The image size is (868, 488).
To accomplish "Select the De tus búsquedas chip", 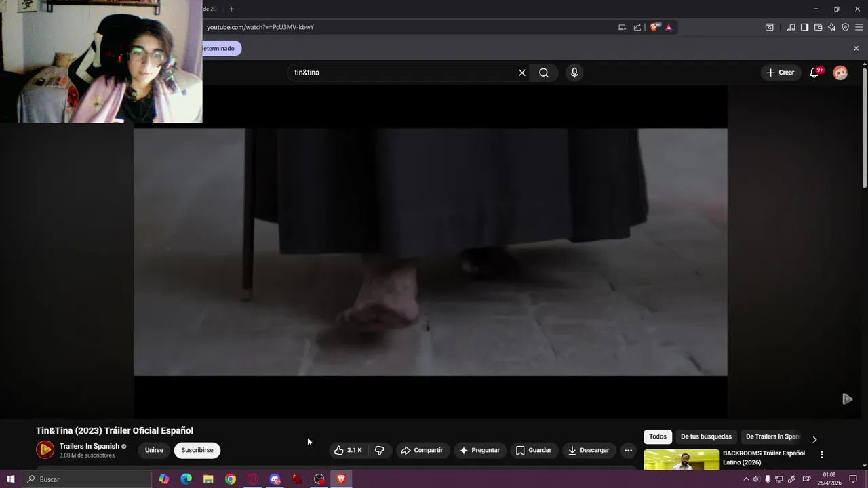I will point(706,436).
